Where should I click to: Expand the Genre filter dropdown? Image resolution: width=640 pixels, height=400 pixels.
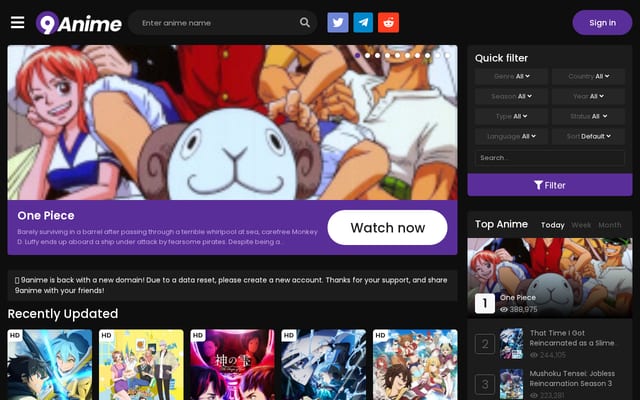point(511,76)
